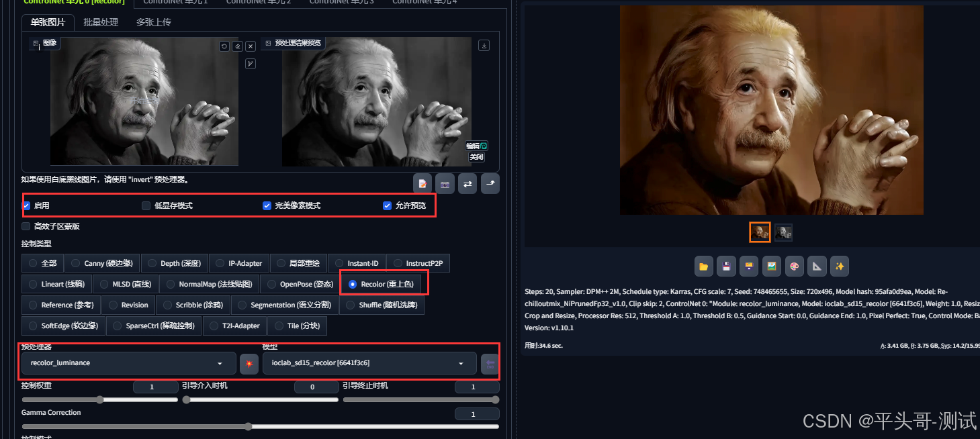Open output folder via the folder icon
The width and height of the screenshot is (980, 439).
704,266
